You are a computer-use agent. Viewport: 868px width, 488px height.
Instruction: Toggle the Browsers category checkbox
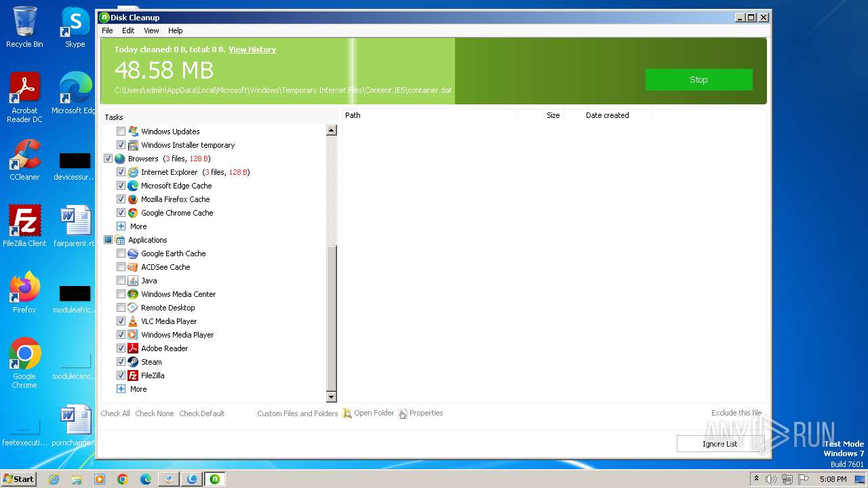[108, 159]
